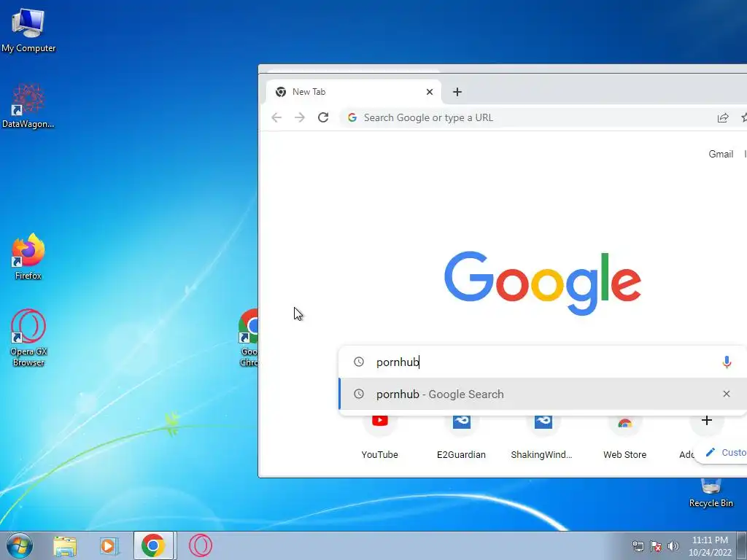Close the New Tab tab
The image size is (747, 560).
tap(430, 92)
